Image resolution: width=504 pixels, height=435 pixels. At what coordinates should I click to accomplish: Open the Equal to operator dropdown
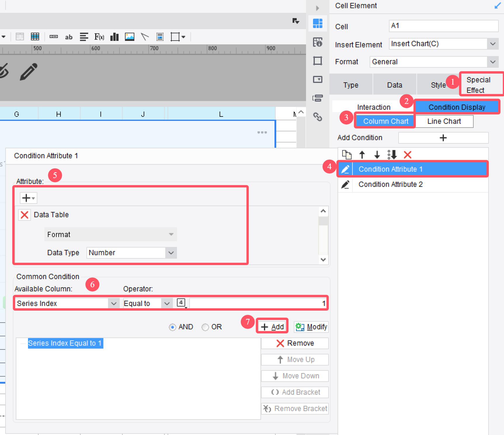(x=167, y=303)
